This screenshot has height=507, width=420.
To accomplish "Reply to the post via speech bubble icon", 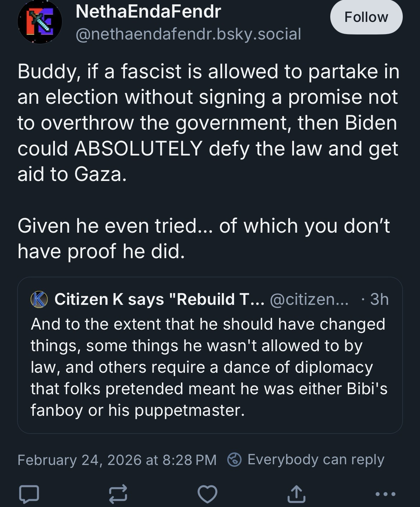I will point(29,493).
